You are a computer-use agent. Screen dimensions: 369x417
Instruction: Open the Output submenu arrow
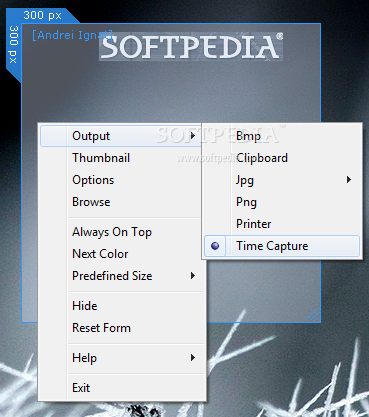pos(193,136)
